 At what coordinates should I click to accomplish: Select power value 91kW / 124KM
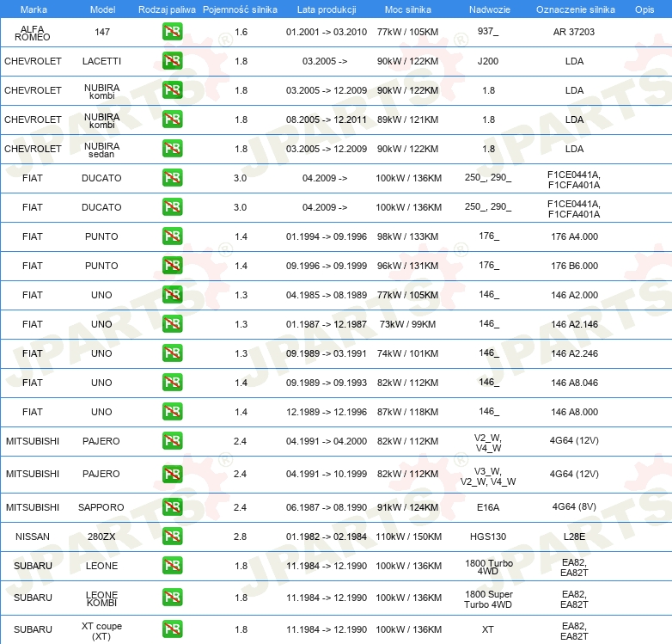(x=407, y=507)
